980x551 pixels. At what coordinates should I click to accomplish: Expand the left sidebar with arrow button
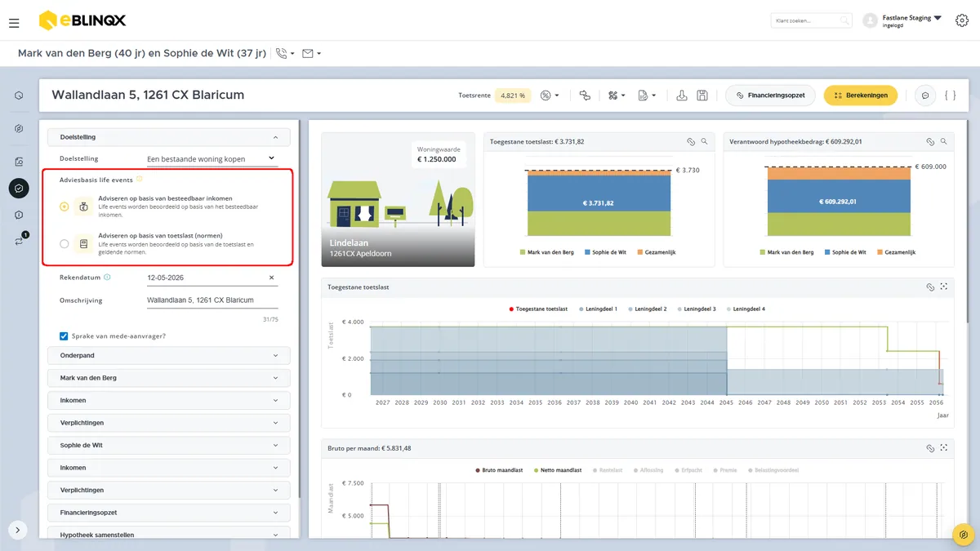[18, 530]
